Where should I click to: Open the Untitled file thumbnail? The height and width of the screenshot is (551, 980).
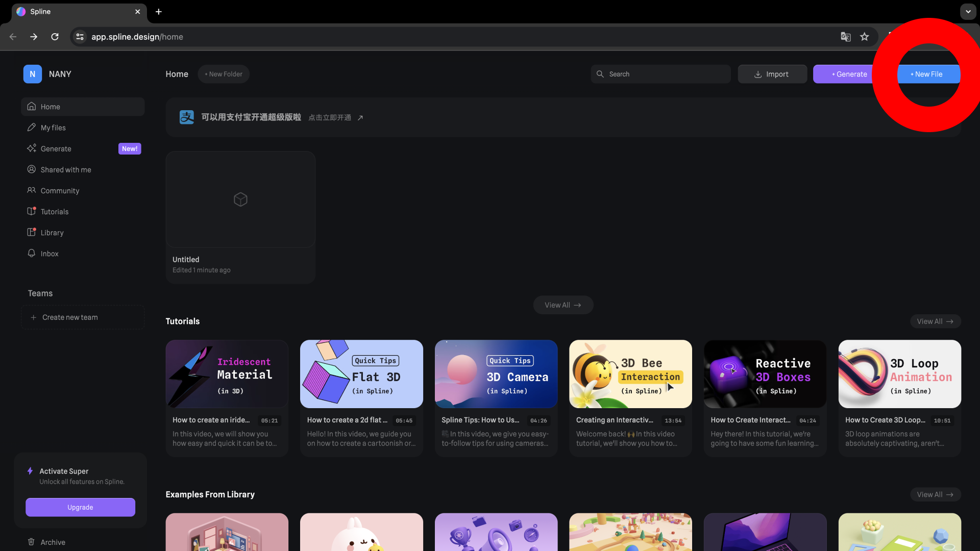coord(240,199)
